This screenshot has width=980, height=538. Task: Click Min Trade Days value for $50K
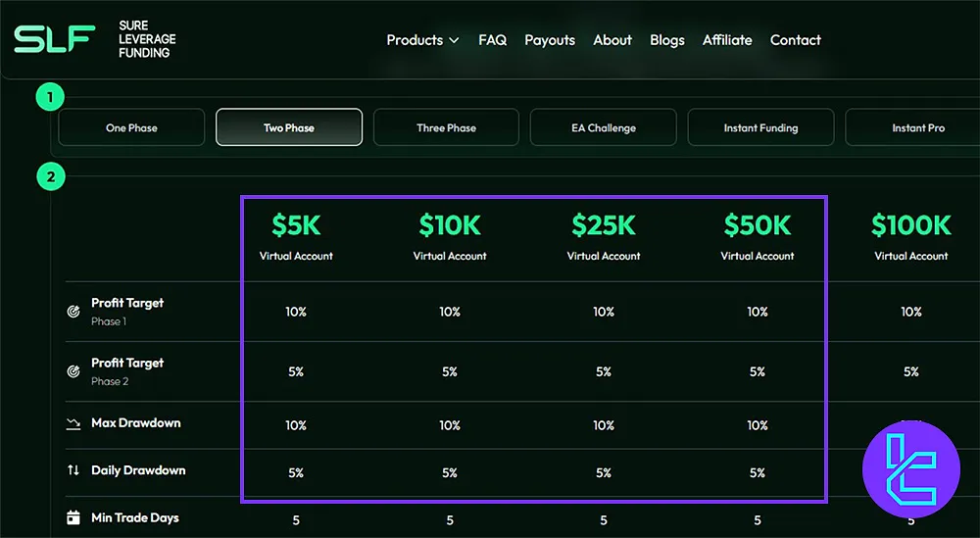pos(758,520)
